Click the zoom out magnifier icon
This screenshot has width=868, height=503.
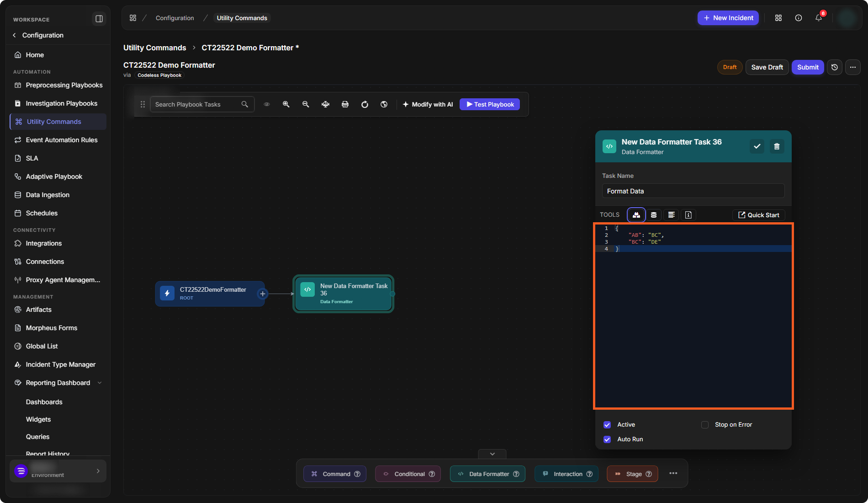pyautogui.click(x=306, y=104)
